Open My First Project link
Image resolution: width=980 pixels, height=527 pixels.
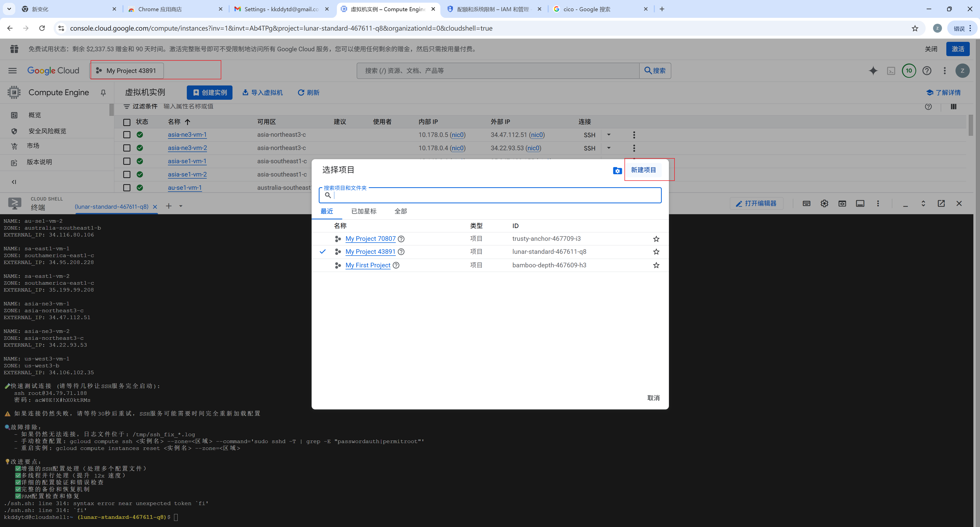coord(367,265)
